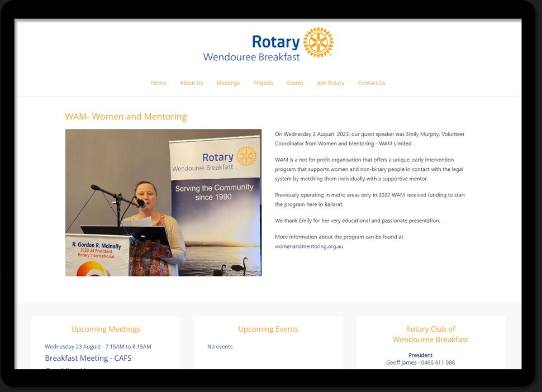
Task: Click the Rotary gear wheel emblem in header
Action: point(318,42)
